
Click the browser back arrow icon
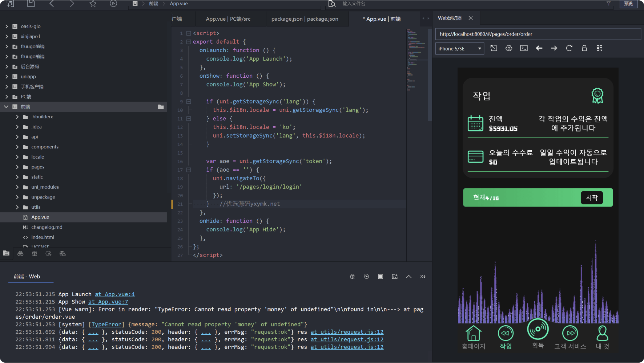(539, 48)
